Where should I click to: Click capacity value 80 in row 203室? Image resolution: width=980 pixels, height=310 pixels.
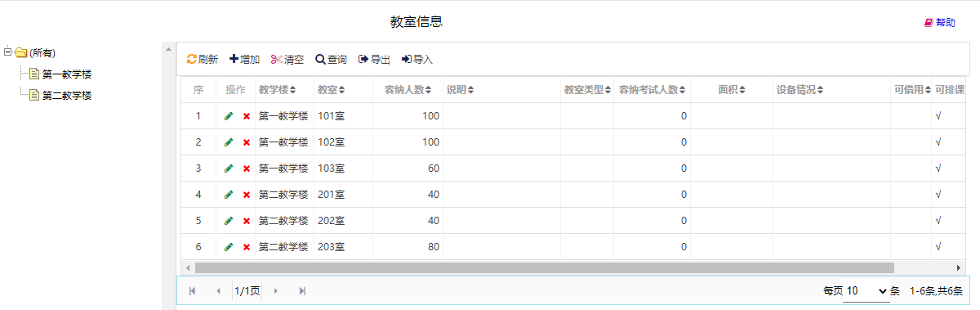[433, 247]
